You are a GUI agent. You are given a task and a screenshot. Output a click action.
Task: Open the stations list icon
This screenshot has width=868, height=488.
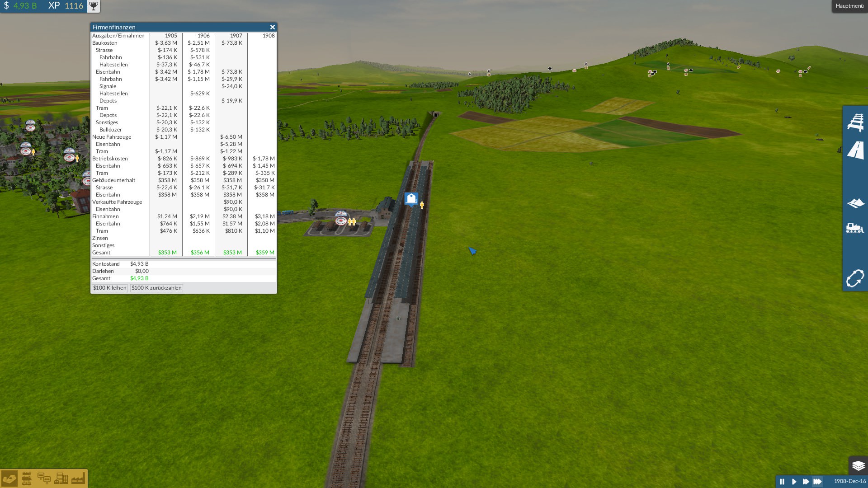[44, 478]
